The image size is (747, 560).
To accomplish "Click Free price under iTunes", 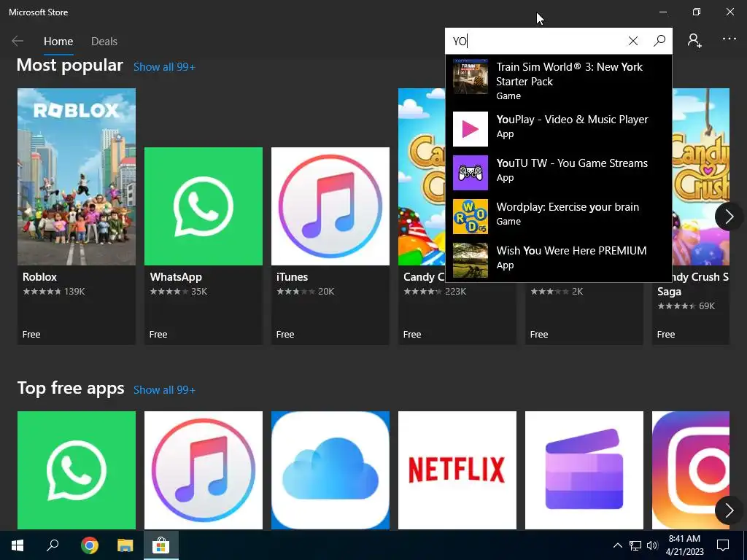I will [x=285, y=334].
